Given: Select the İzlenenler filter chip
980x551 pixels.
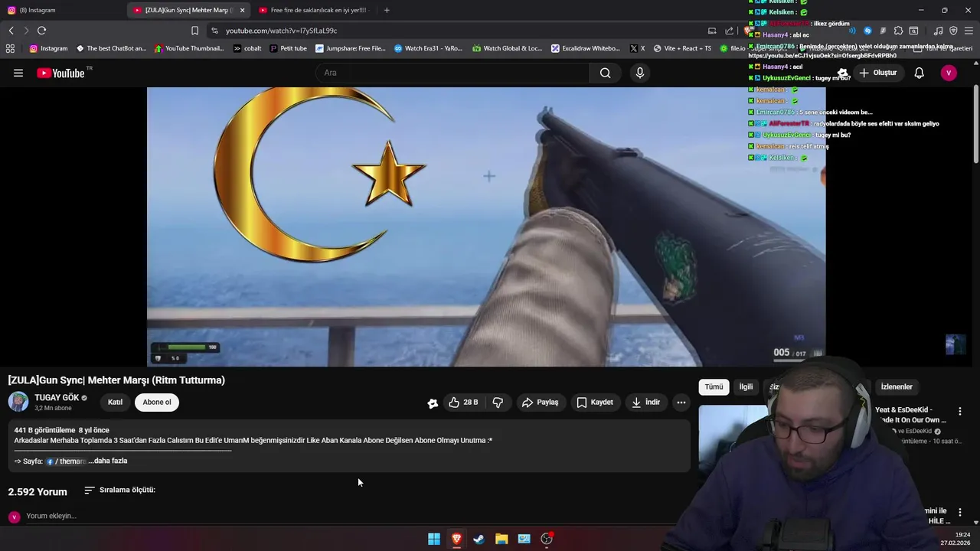Looking at the screenshot, I should 897,386.
